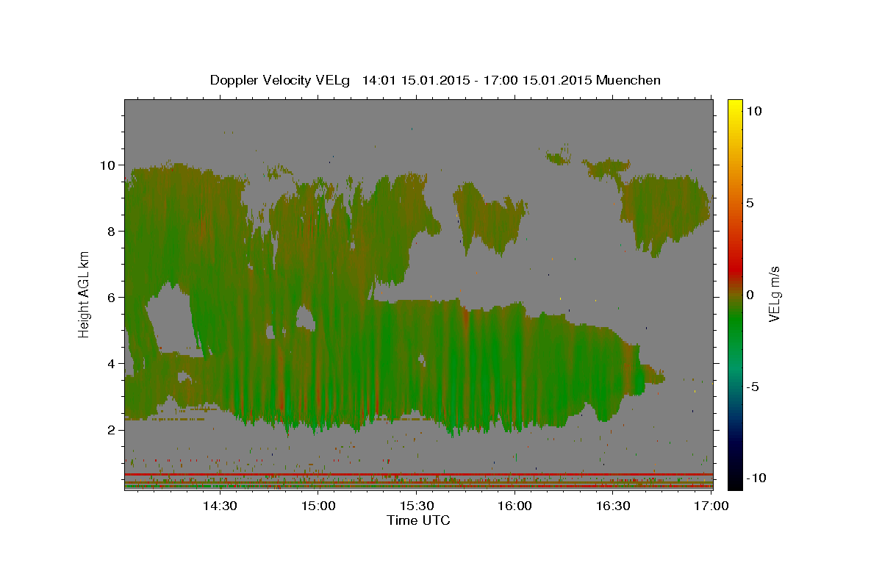Click the 'Time UTC' axis label
This screenshot has width=882, height=588.
(x=418, y=520)
